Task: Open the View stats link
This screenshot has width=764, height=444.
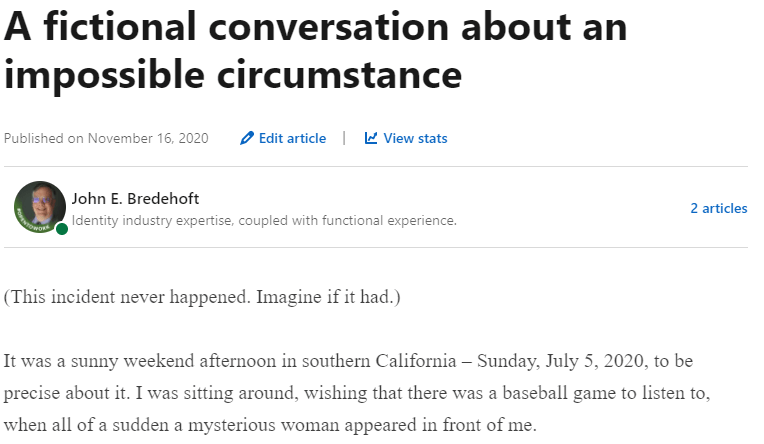Action: (x=415, y=138)
